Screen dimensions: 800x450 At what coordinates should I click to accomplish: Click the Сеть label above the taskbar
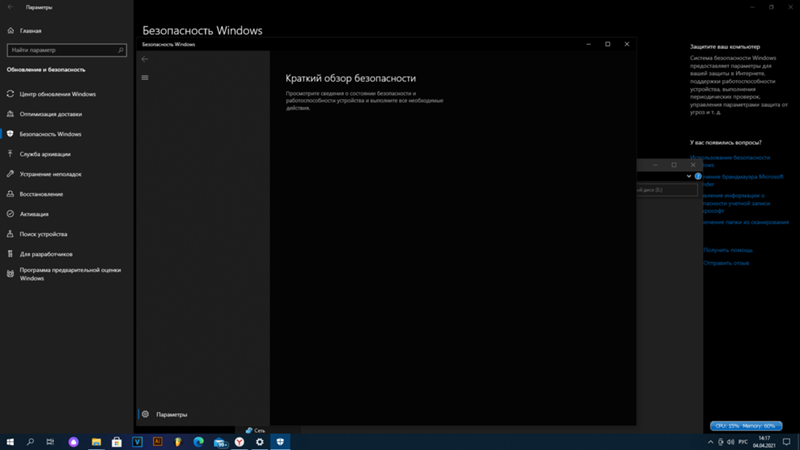(259, 431)
